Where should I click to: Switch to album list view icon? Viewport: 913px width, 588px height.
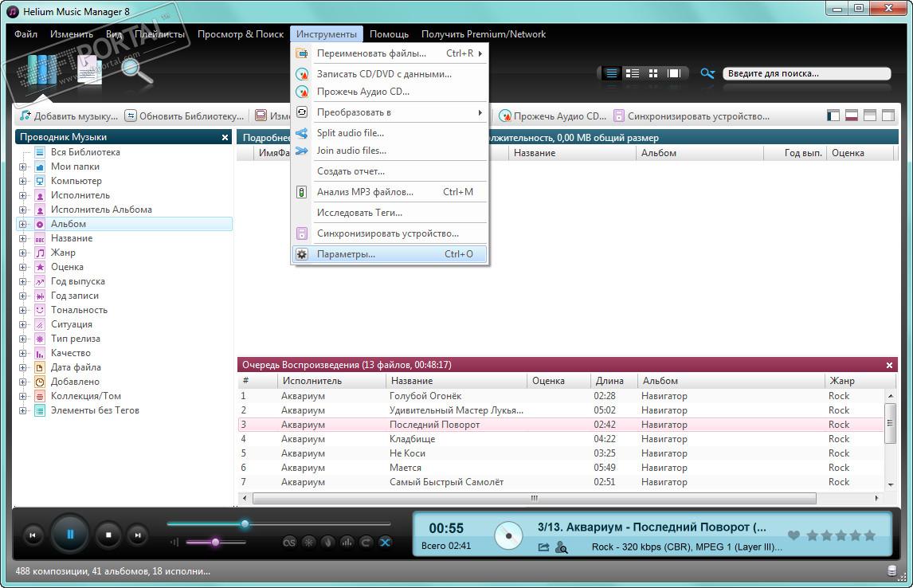pos(633,73)
